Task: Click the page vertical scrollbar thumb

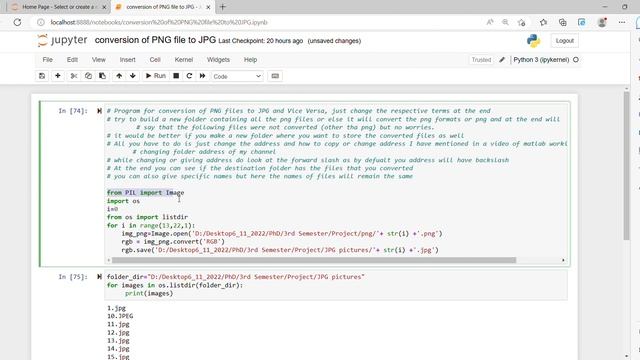Action: point(627,165)
